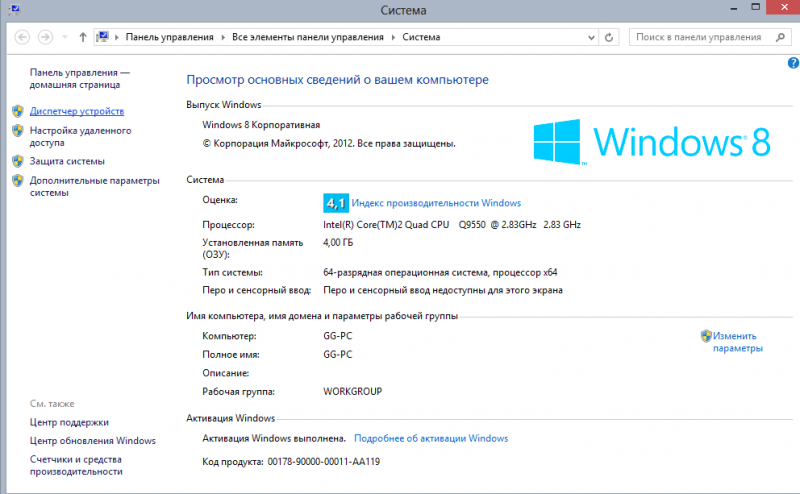800x494 pixels.
Task: Click the text Windows 8 Корпоративная
Action: (x=261, y=125)
